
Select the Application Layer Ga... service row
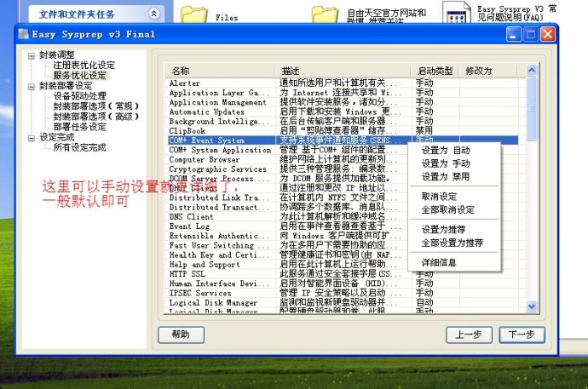(342, 93)
